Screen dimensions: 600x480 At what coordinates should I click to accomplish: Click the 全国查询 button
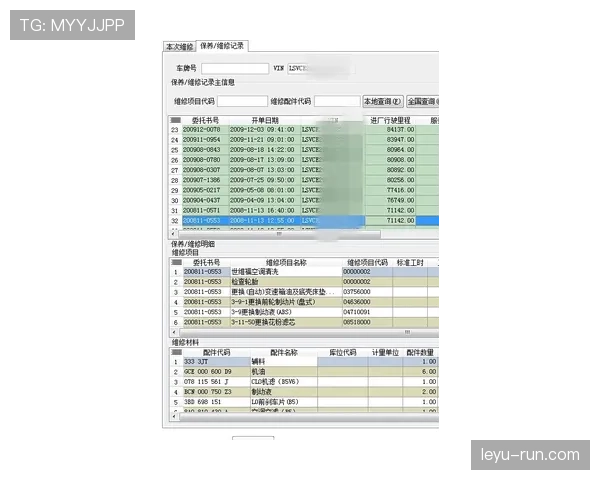point(422,101)
